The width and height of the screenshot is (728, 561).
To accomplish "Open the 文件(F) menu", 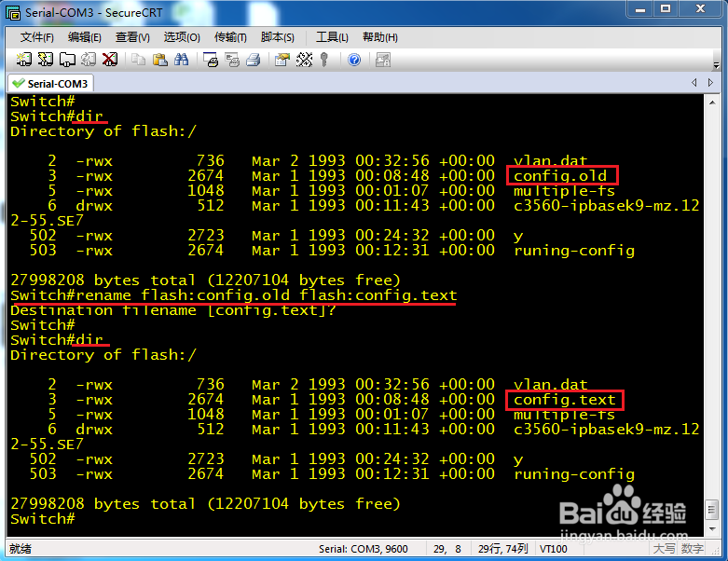I will tap(37, 37).
